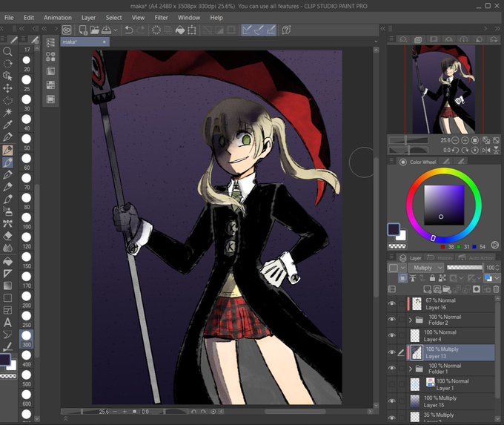Open the layer palette color dropdown arrow
Image resolution: width=504 pixels, height=425 pixels.
pyautogui.click(x=403, y=268)
